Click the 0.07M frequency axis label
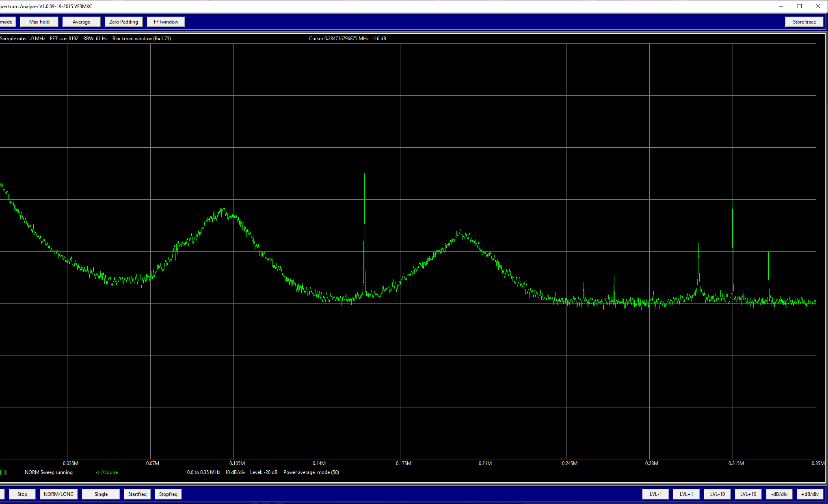Screen dimensions: 828x504 (153, 463)
